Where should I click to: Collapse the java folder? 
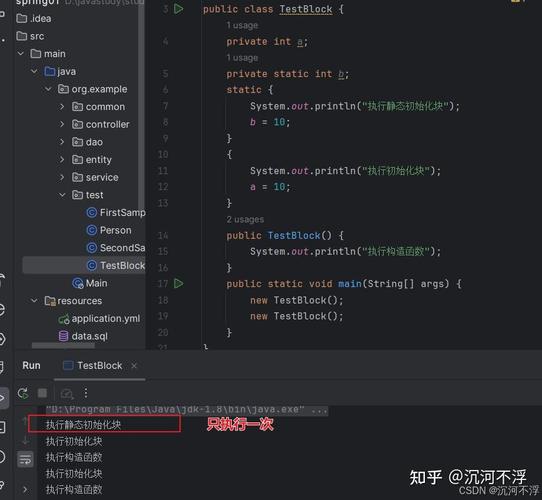point(34,71)
